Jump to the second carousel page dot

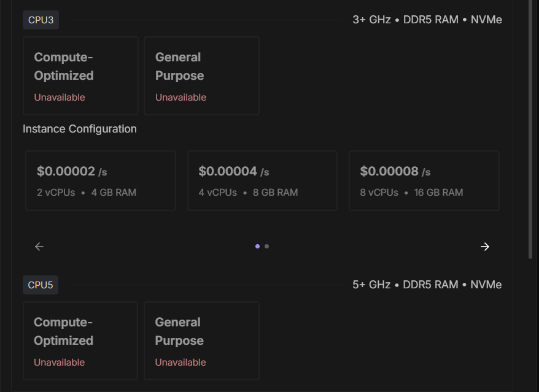tap(266, 247)
